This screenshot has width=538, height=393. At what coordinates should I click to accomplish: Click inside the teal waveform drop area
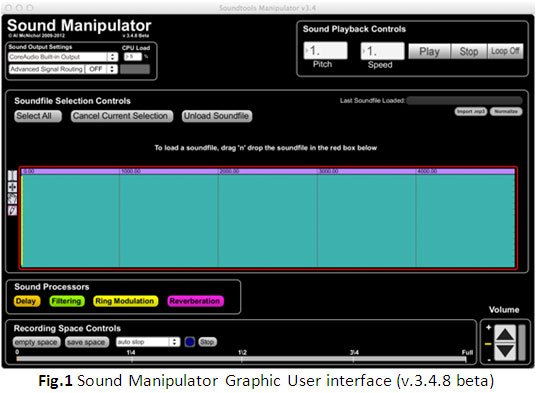[268, 220]
